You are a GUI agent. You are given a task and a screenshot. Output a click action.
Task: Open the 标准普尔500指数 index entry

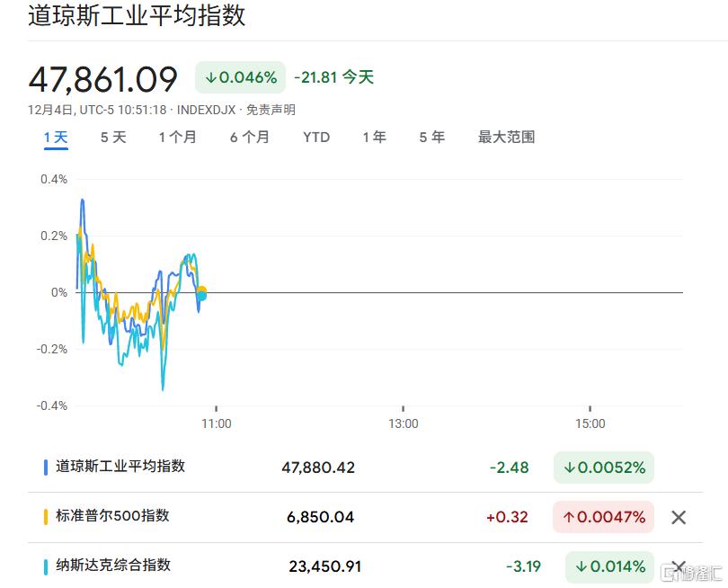112,516
